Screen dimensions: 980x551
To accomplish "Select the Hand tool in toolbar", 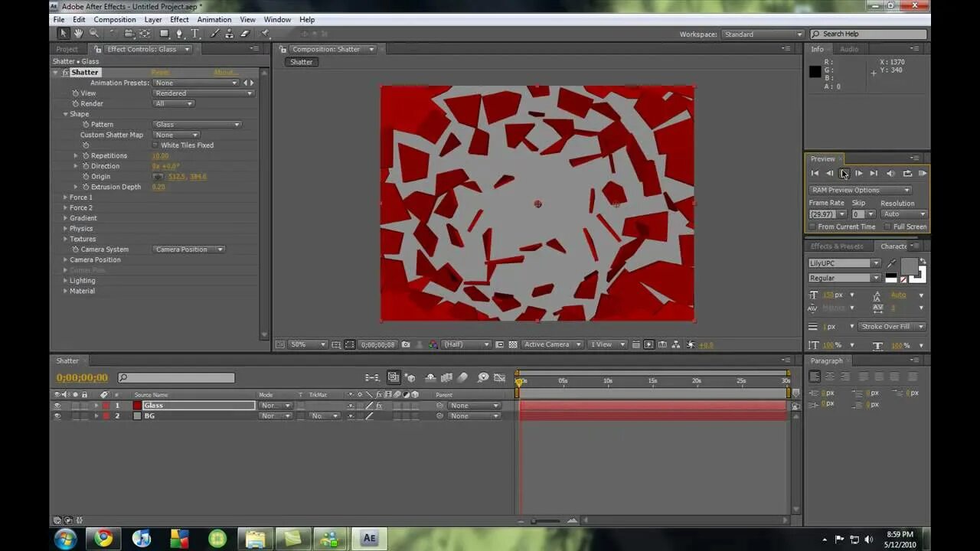I will [x=78, y=34].
